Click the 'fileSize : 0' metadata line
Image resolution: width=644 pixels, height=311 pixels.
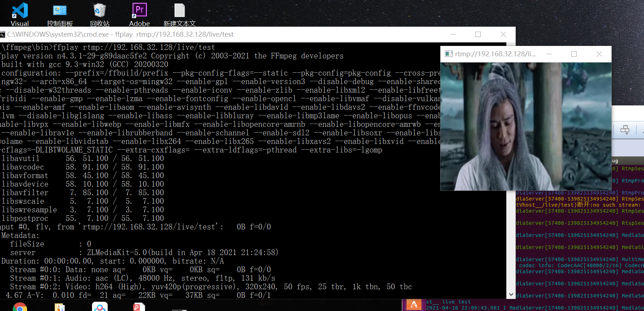51,244
